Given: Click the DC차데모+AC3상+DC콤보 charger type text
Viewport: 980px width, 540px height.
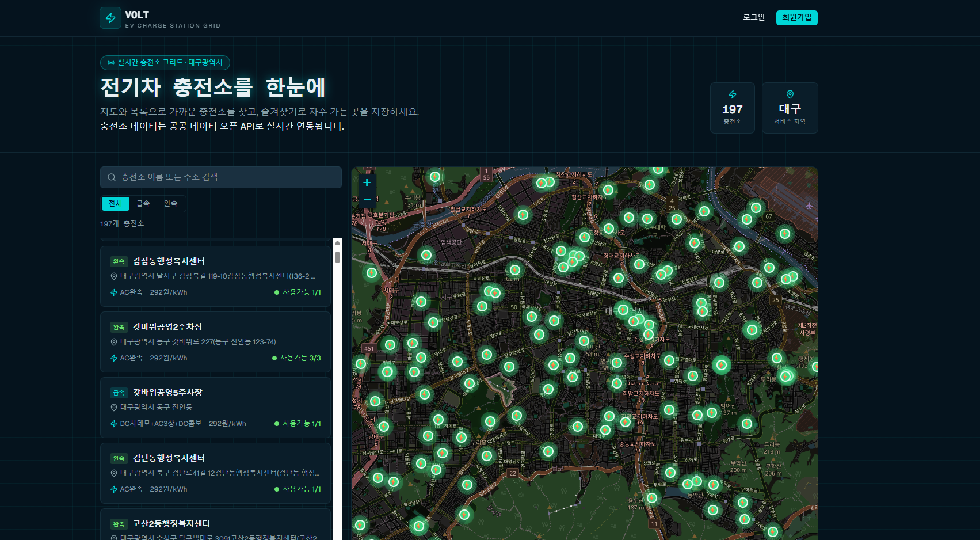Looking at the screenshot, I should tap(161, 424).
